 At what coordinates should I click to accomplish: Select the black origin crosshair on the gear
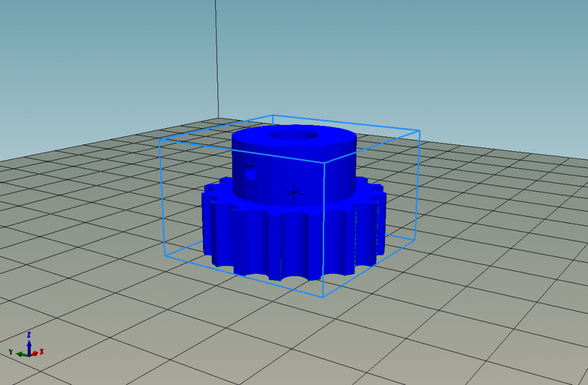coord(292,191)
